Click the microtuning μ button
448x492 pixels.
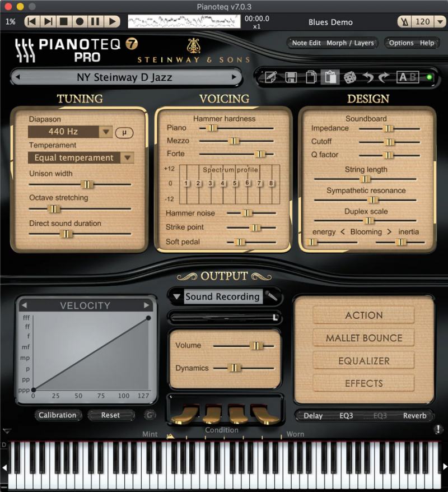[124, 133]
